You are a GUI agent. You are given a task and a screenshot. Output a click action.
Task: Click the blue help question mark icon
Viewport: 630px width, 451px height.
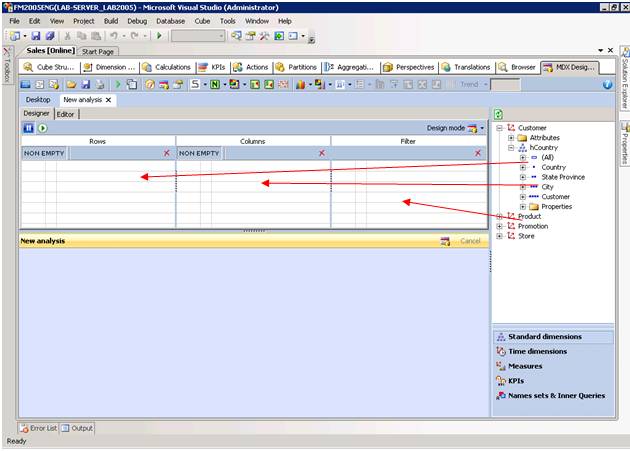pyautogui.click(x=607, y=84)
